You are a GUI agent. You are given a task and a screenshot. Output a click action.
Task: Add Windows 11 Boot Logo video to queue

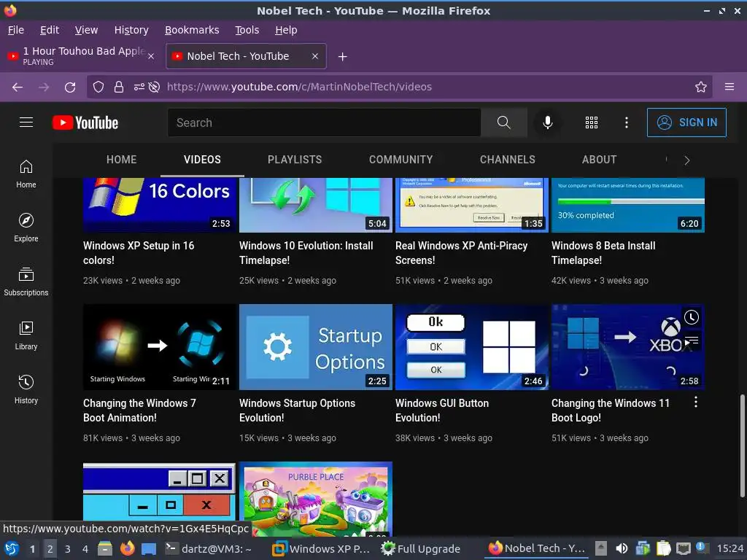click(692, 341)
